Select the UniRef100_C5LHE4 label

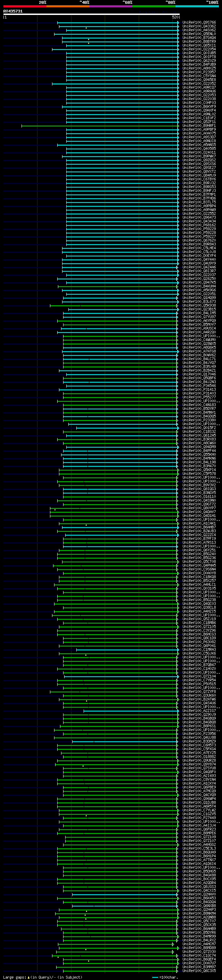199,248
